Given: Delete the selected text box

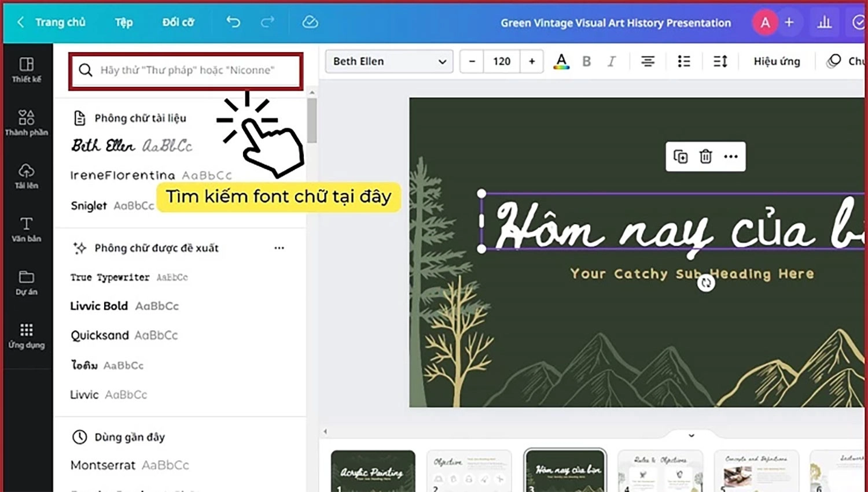Looking at the screenshot, I should click(x=705, y=157).
